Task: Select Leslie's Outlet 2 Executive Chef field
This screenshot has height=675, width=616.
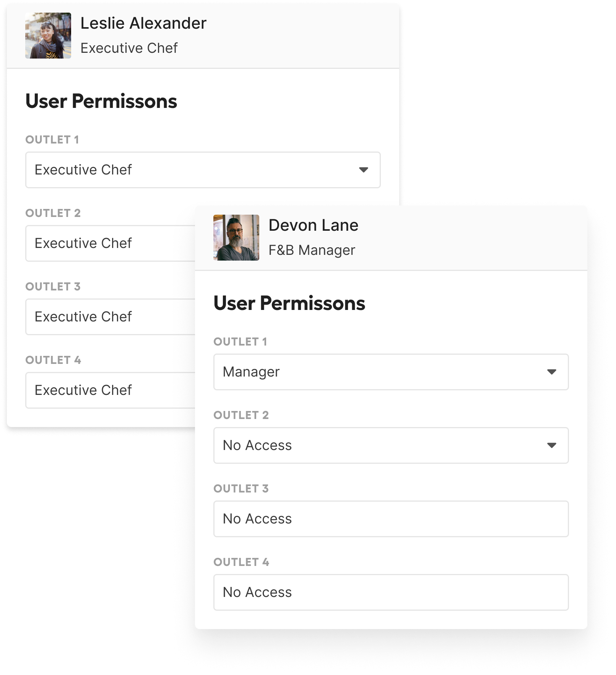Action: [x=111, y=243]
